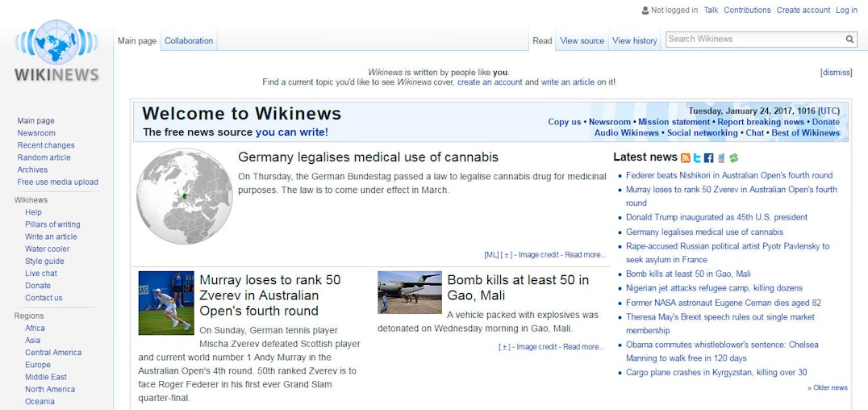Click Image credit under the Germany story

(x=539, y=255)
